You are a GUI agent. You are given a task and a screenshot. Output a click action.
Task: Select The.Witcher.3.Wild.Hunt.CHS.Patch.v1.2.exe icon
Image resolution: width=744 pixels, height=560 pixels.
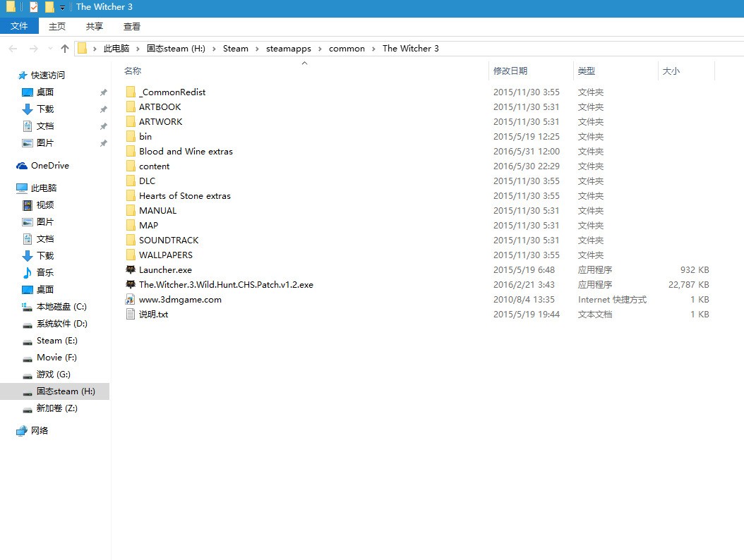(x=131, y=284)
